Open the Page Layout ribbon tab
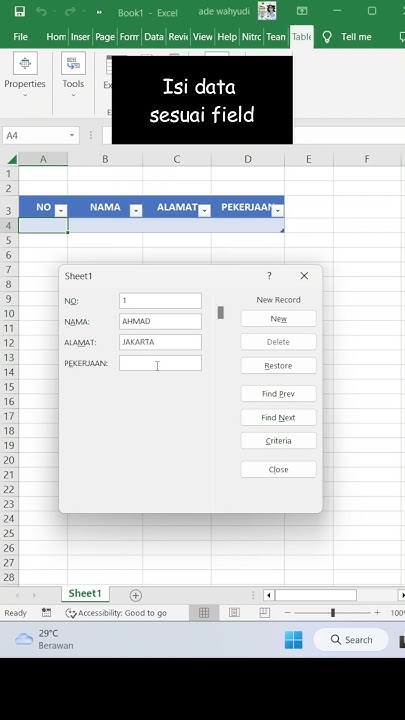Screen dimensions: 405x720 tap(105, 37)
